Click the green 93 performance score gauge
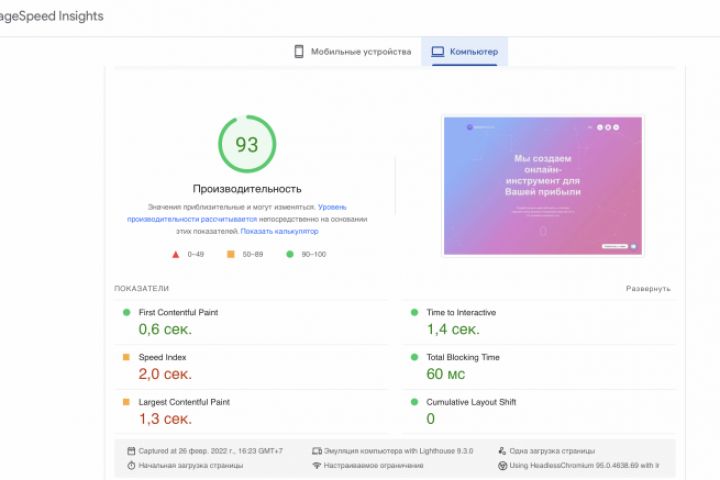This screenshot has width=720, height=480. (x=246, y=144)
